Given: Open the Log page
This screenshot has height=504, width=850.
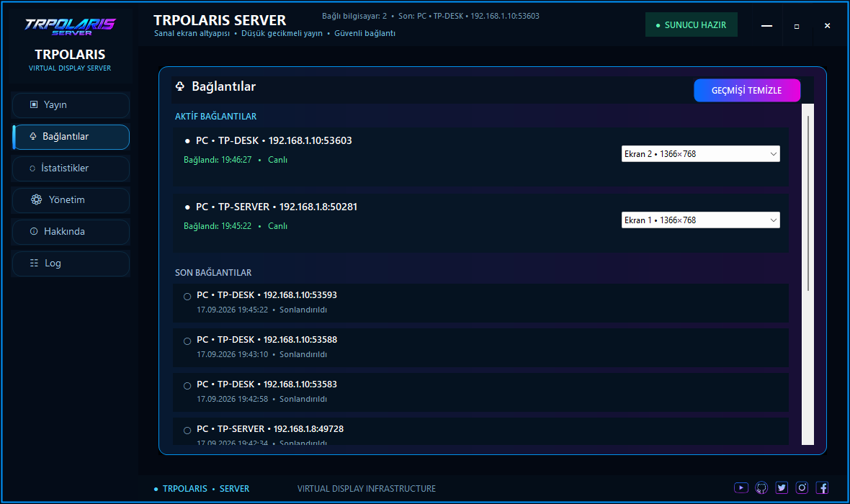Looking at the screenshot, I should point(71,264).
